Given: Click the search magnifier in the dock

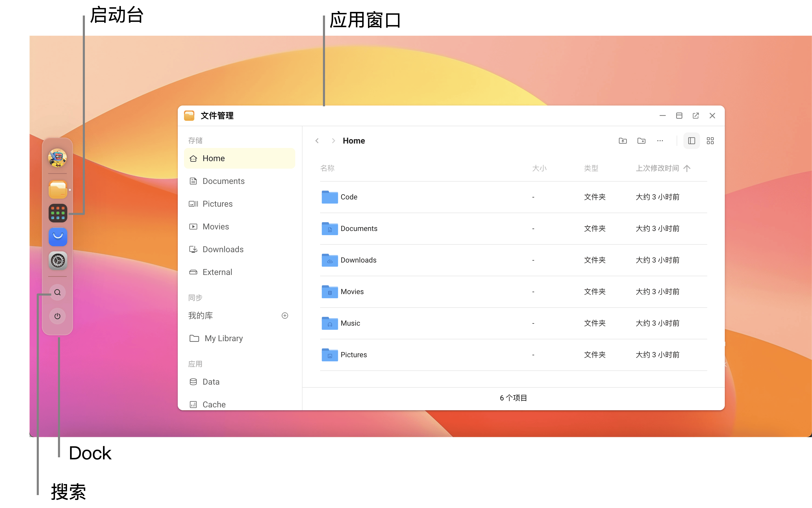Looking at the screenshot, I should pos(57,292).
